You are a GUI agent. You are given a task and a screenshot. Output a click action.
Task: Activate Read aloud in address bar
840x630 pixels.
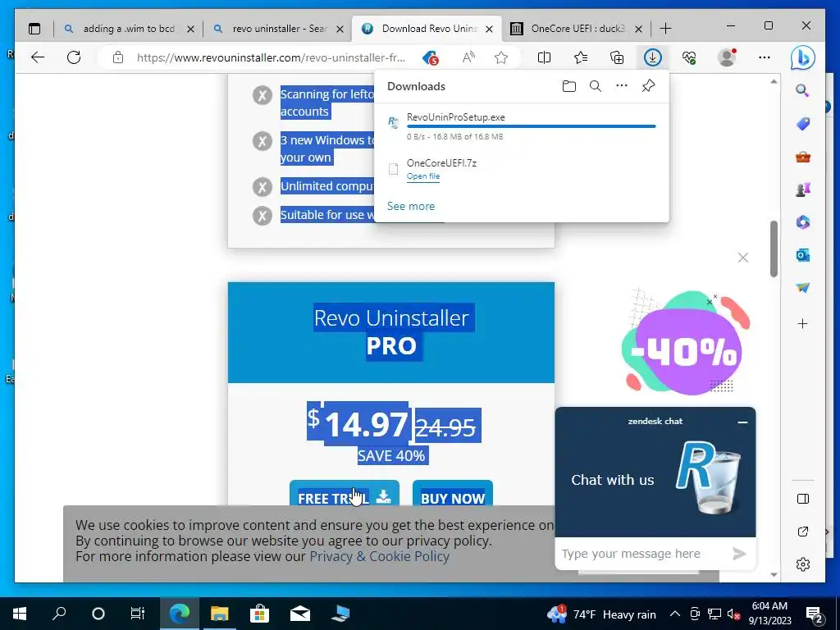(468, 57)
